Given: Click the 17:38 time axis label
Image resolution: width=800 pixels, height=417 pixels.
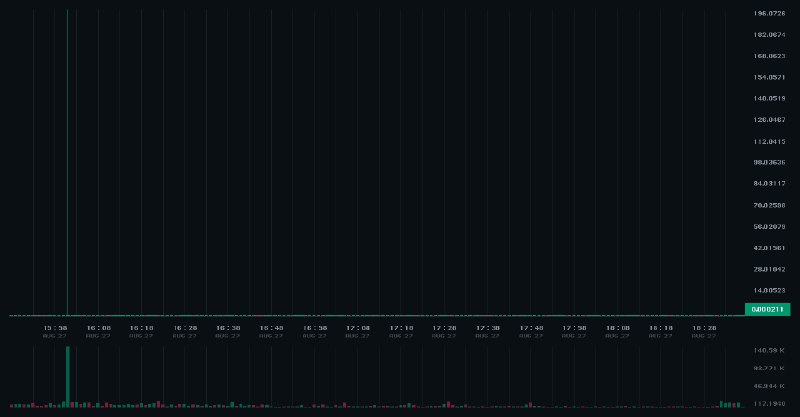Looking at the screenshot, I should tap(487, 328).
